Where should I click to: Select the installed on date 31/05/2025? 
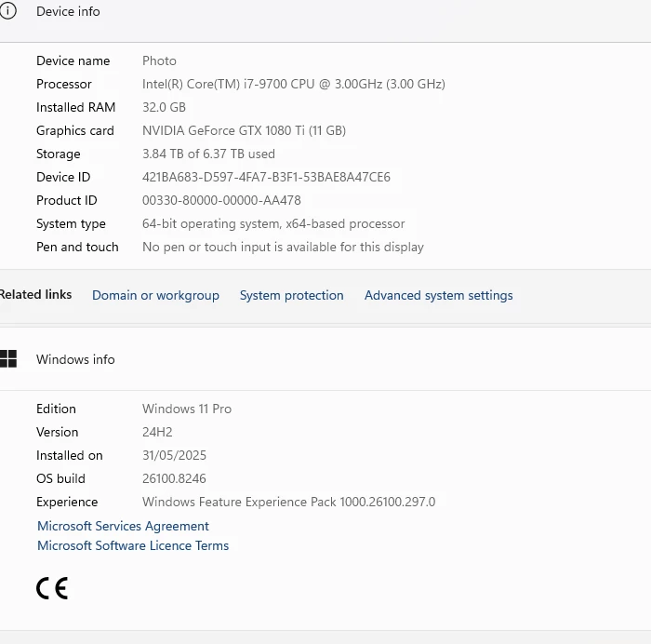pyautogui.click(x=175, y=455)
